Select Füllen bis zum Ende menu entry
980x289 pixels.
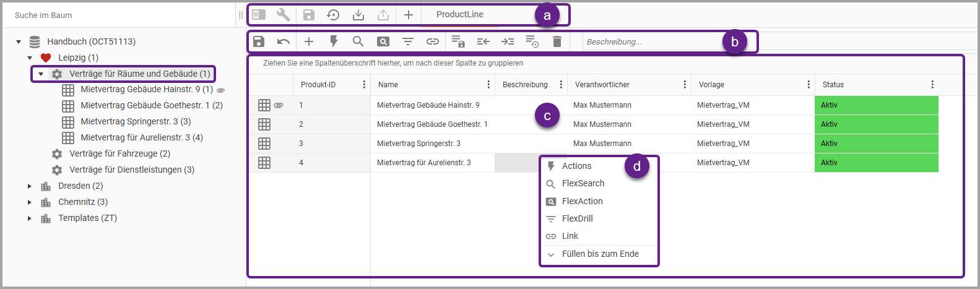[600, 254]
